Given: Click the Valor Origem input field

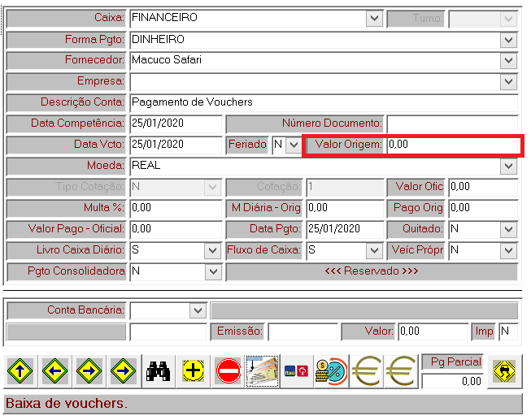Looking at the screenshot, I should coord(453,145).
